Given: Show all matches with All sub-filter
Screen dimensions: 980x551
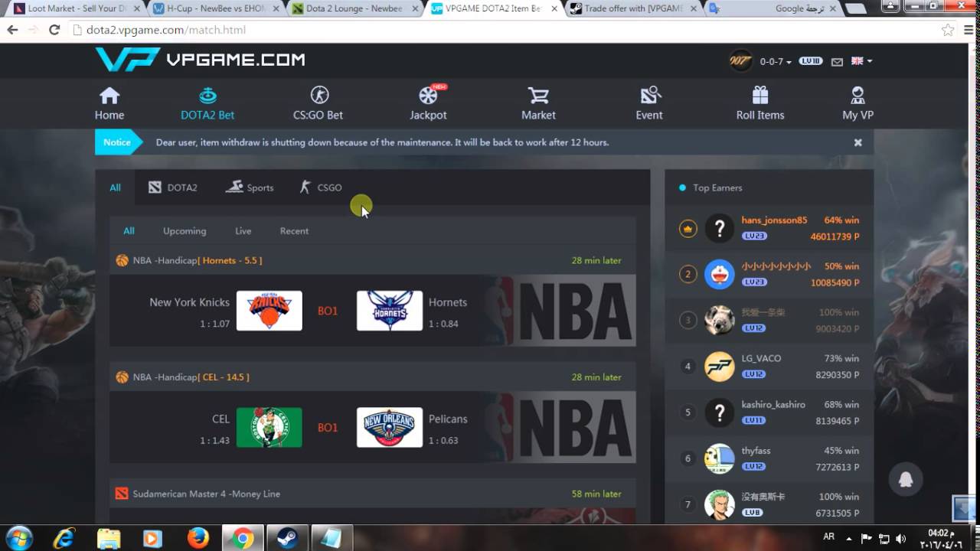Looking at the screenshot, I should coord(129,231).
